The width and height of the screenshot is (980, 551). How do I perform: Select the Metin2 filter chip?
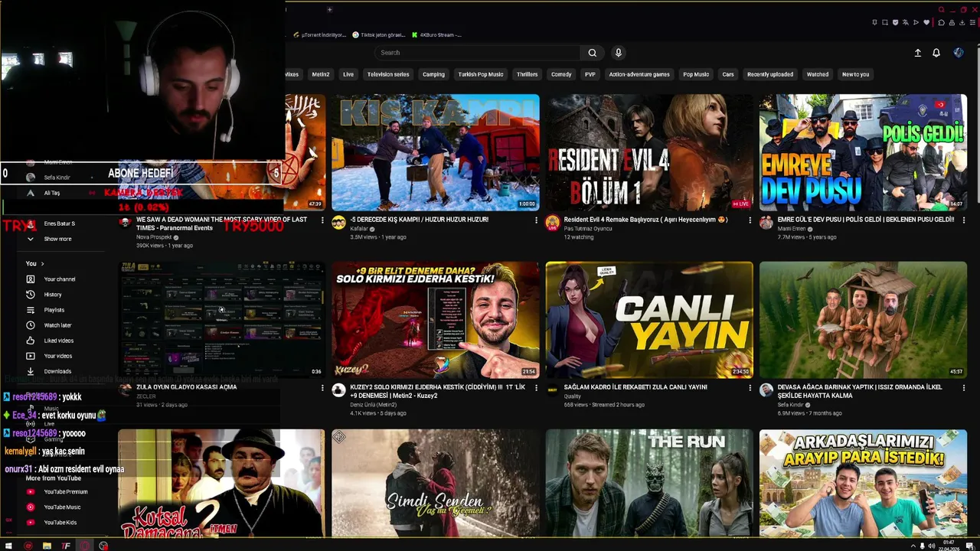[x=320, y=74]
